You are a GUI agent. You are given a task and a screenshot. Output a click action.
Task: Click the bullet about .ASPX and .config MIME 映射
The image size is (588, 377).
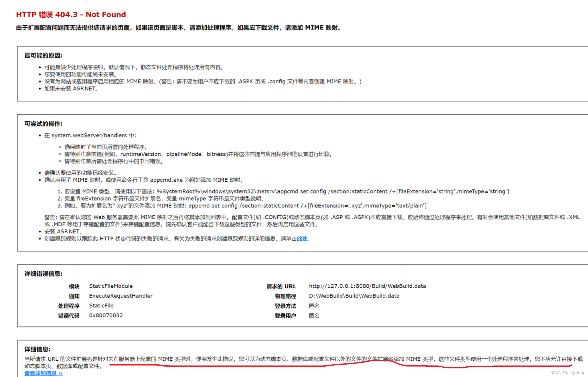(203, 82)
